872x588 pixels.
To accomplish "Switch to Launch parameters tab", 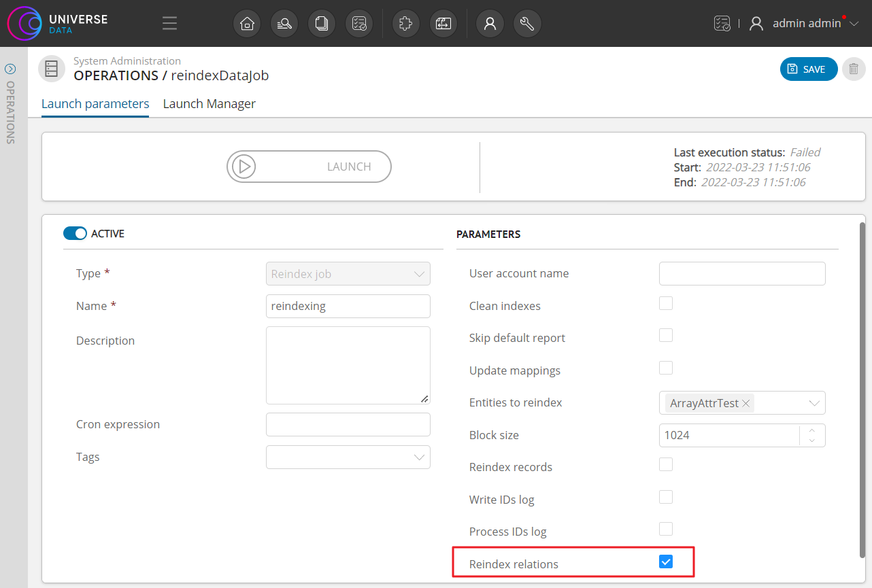I will pos(95,104).
